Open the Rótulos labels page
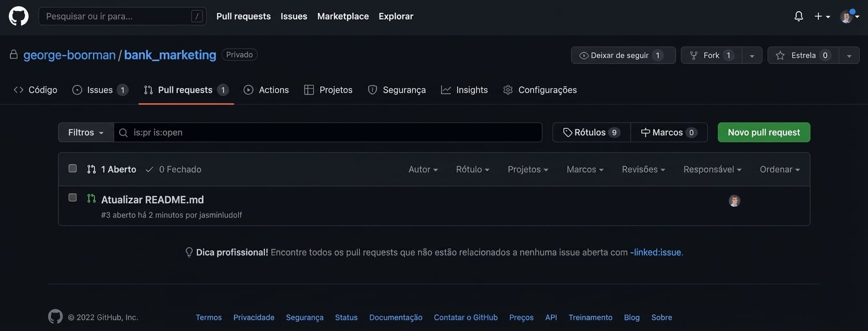Image resolution: width=868 pixels, height=331 pixels. [x=592, y=132]
